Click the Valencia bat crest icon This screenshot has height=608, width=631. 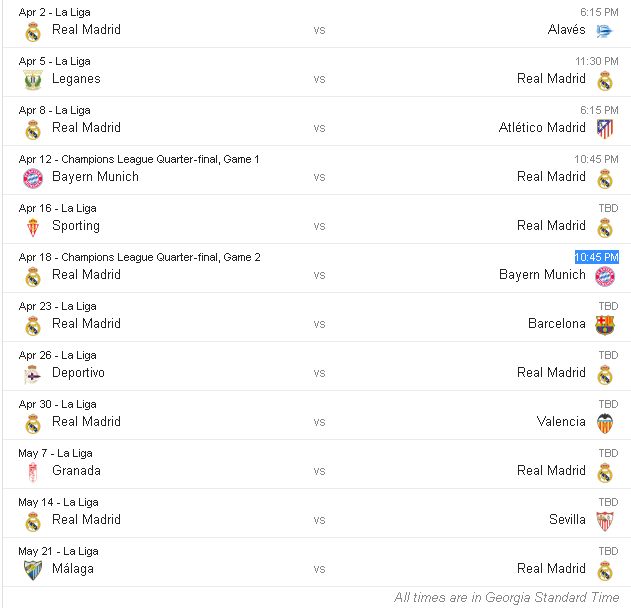coord(604,423)
